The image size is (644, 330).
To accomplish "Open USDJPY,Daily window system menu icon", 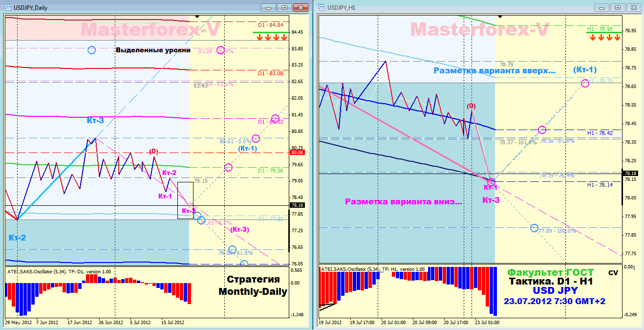I will 8,7.
